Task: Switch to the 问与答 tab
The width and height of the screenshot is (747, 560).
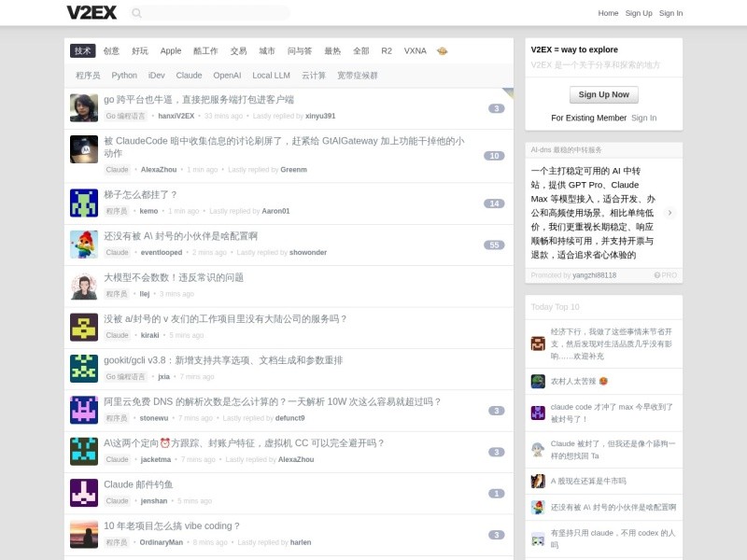Action: click(299, 51)
